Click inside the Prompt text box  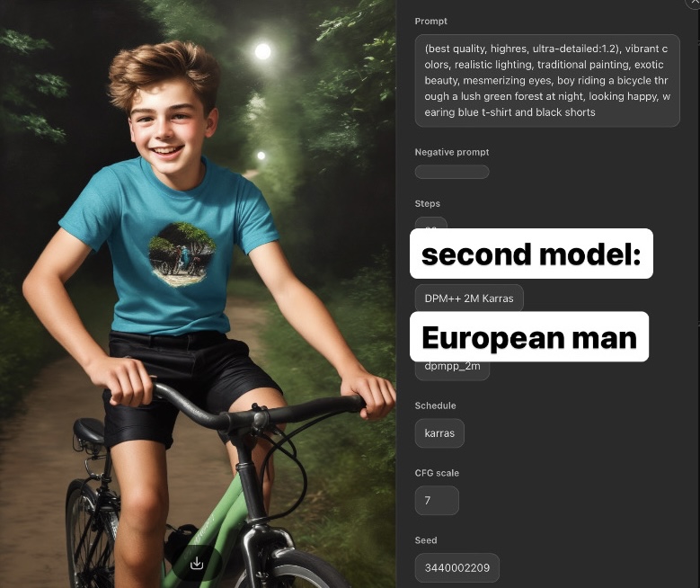(547, 80)
